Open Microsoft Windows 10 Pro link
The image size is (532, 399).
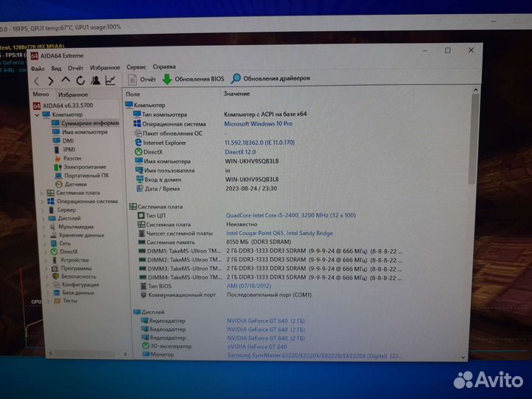pyautogui.click(x=258, y=124)
